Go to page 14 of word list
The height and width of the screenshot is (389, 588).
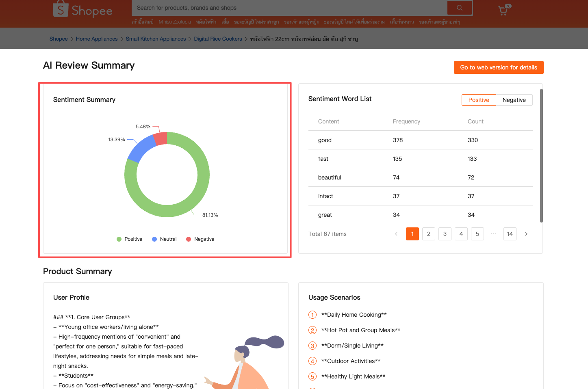(x=510, y=234)
